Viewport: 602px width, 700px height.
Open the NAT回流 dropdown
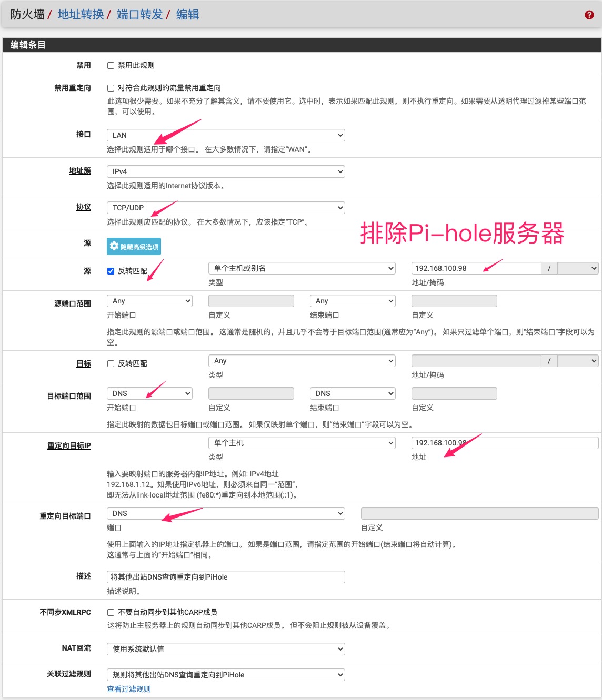coord(226,649)
